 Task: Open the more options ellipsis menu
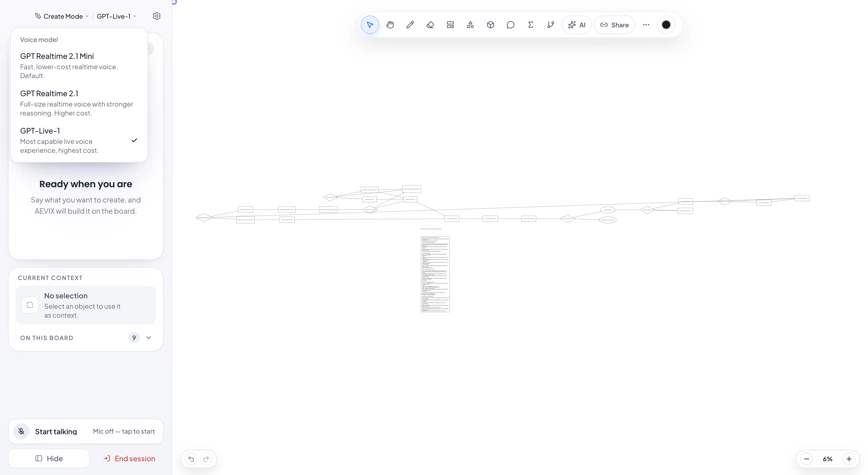(x=646, y=25)
